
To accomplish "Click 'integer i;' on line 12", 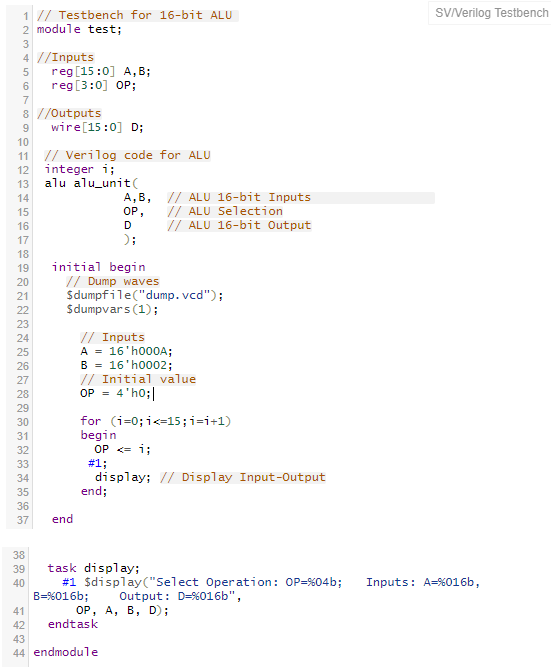I will [80, 169].
